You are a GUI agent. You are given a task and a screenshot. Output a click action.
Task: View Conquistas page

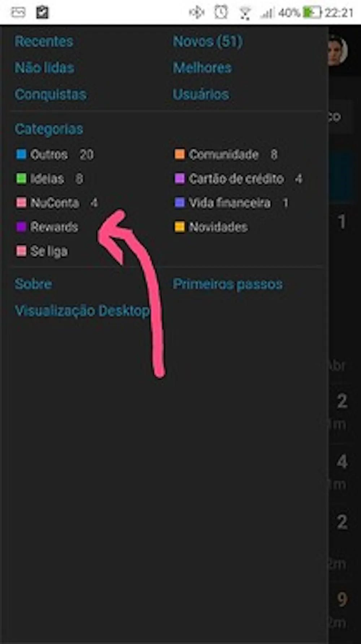tap(51, 94)
